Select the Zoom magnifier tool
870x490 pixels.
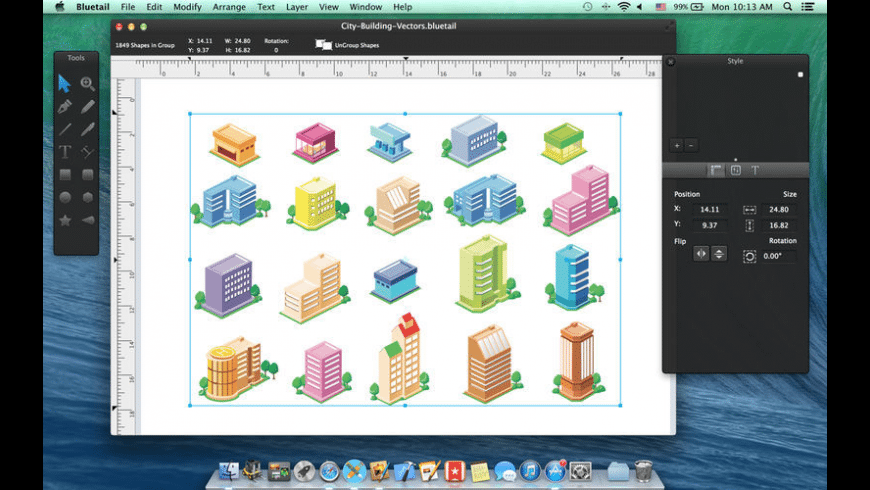coord(88,84)
